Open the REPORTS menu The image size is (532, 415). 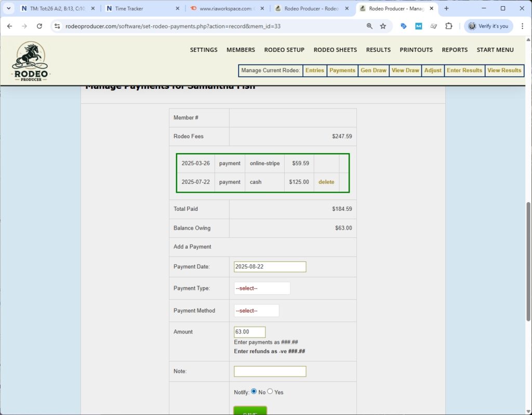[x=455, y=50]
